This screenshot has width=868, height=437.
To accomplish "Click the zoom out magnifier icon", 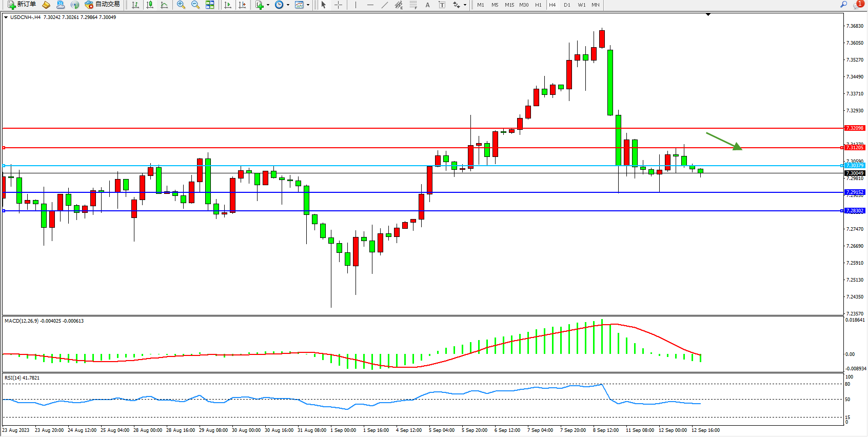I will (x=195, y=5).
